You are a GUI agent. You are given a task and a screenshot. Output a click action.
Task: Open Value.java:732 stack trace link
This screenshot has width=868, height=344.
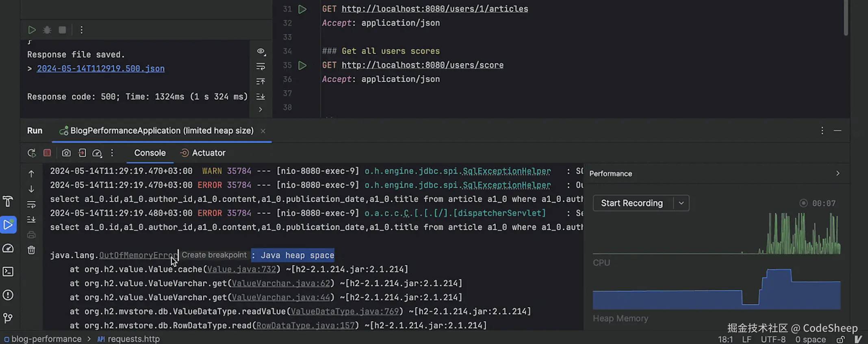pos(242,269)
